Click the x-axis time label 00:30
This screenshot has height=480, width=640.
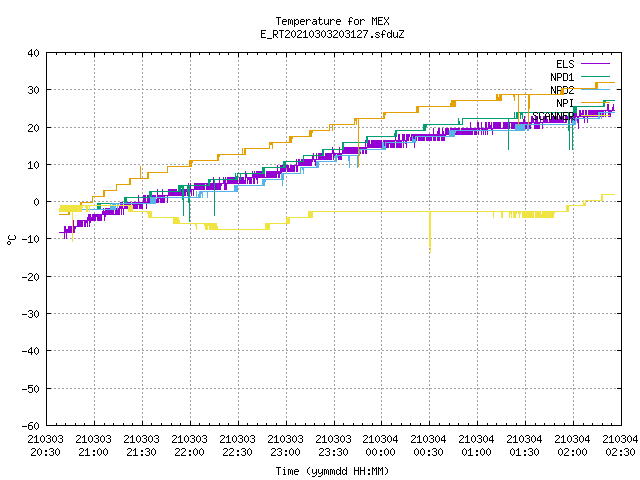tap(428, 452)
